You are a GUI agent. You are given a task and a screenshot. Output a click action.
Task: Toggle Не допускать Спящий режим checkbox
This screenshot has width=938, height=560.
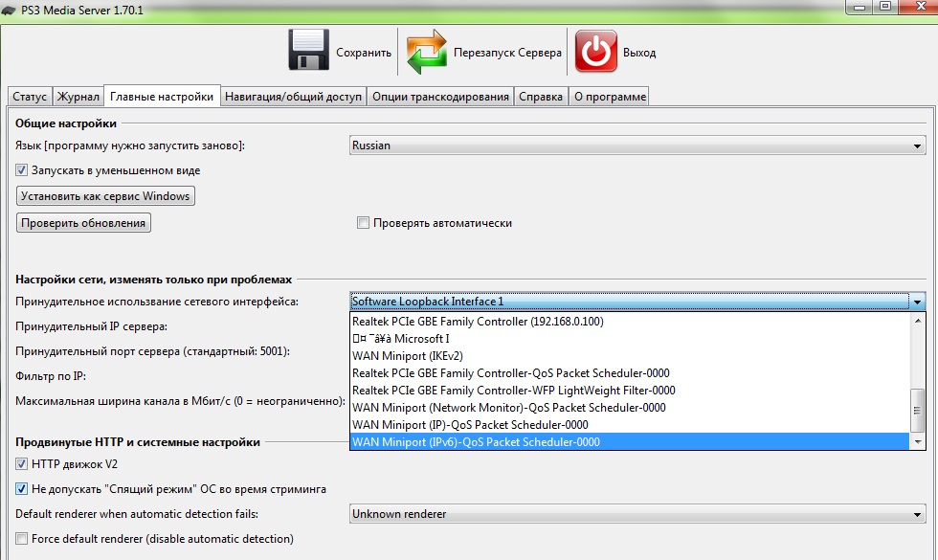point(21,489)
